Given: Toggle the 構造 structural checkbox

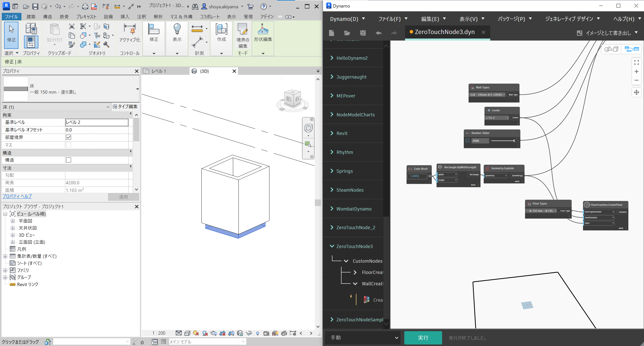Looking at the screenshot, I should click(69, 160).
